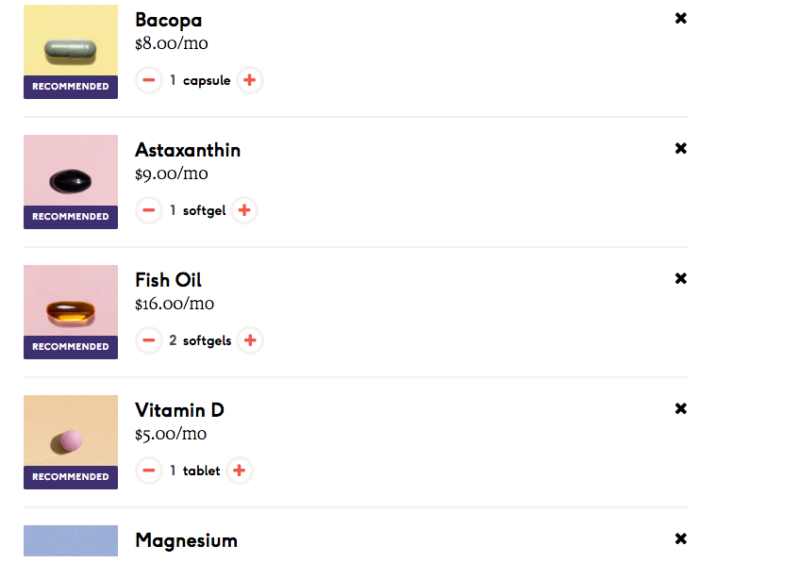The width and height of the screenshot is (800, 562).
Task: Increase Fish Oil softgels quantity
Action: [x=250, y=340]
